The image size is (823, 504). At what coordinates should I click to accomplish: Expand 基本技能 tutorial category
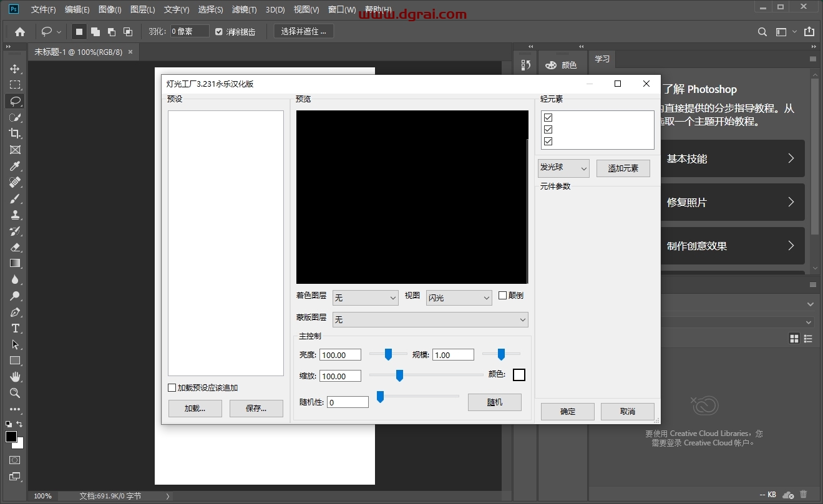(x=733, y=158)
